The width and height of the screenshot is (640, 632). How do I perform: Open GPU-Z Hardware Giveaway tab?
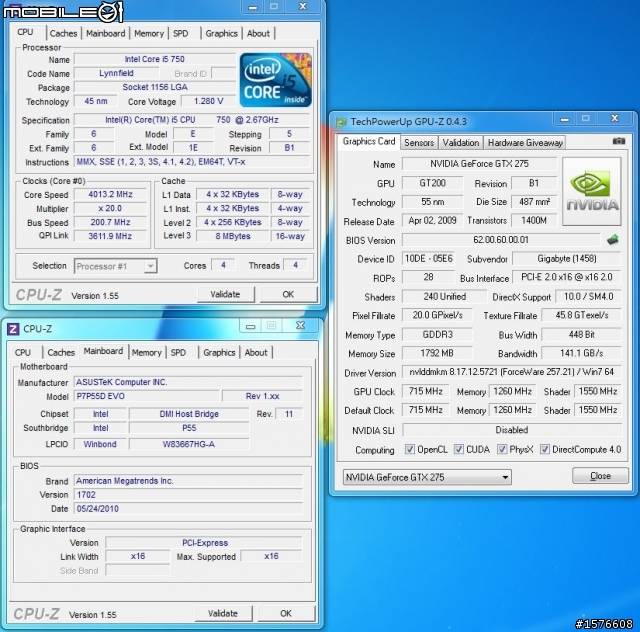[x=525, y=142]
